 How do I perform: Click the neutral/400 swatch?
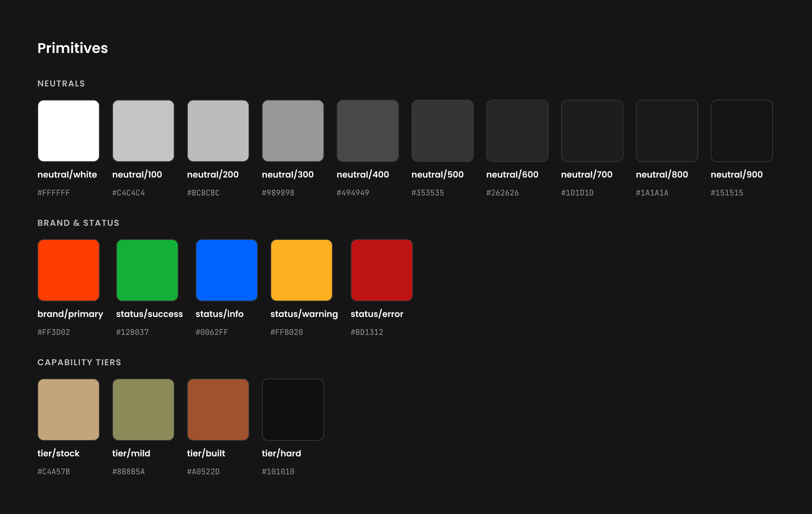[x=368, y=131]
